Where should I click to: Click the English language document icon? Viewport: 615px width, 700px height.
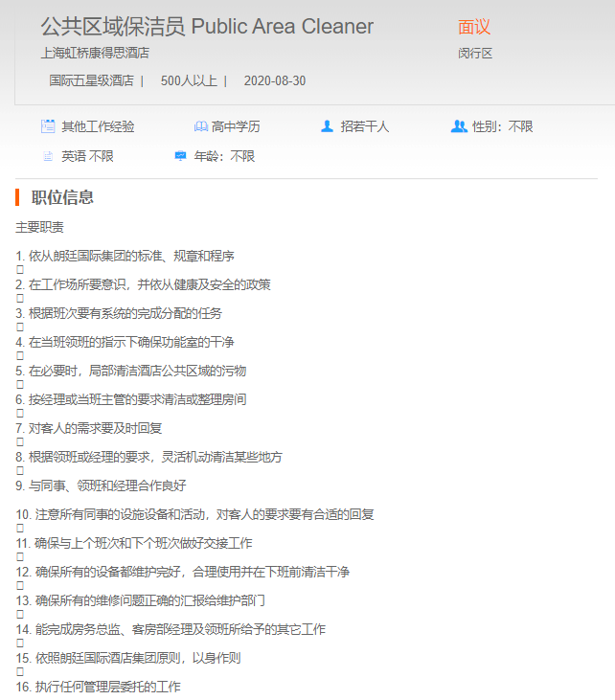click(48, 156)
